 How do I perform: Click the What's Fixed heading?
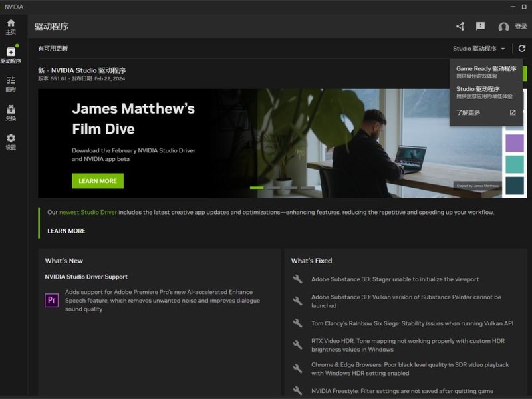[x=311, y=261]
